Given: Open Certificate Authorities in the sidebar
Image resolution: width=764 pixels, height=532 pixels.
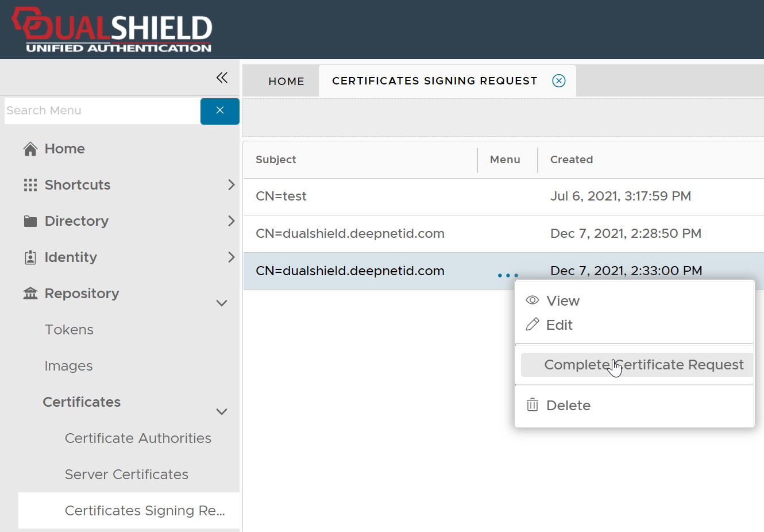Looking at the screenshot, I should 138,438.
